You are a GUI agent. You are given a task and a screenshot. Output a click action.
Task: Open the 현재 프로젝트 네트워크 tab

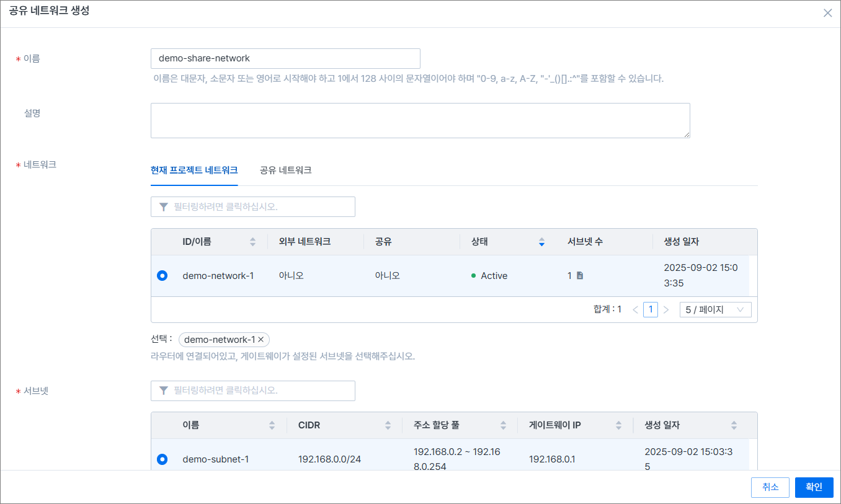click(x=194, y=170)
